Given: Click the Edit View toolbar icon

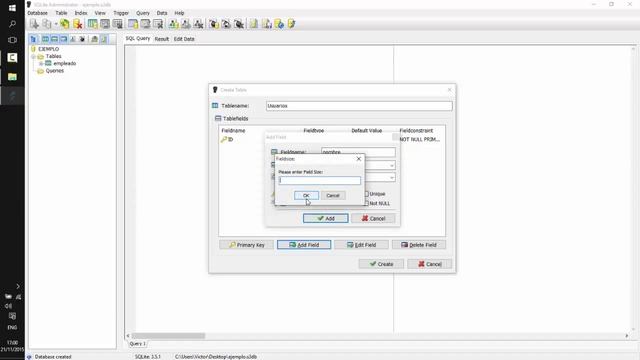Looking at the screenshot, I should pyautogui.click(x=186, y=24).
